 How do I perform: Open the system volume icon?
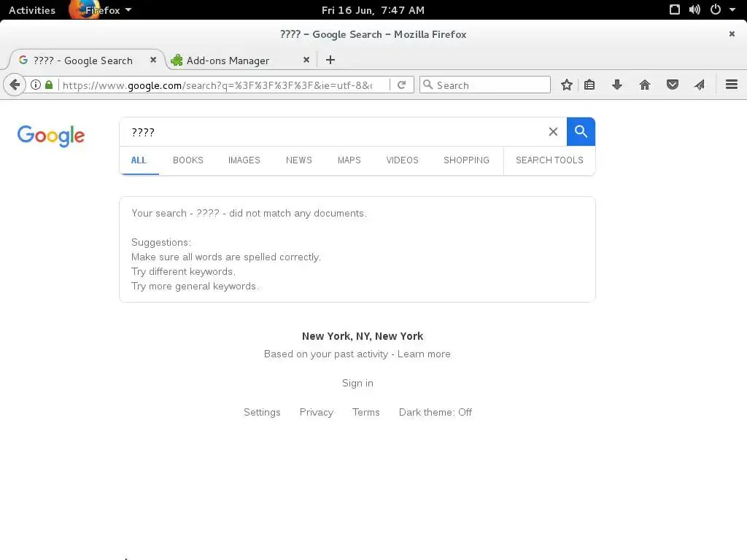pyautogui.click(x=694, y=9)
